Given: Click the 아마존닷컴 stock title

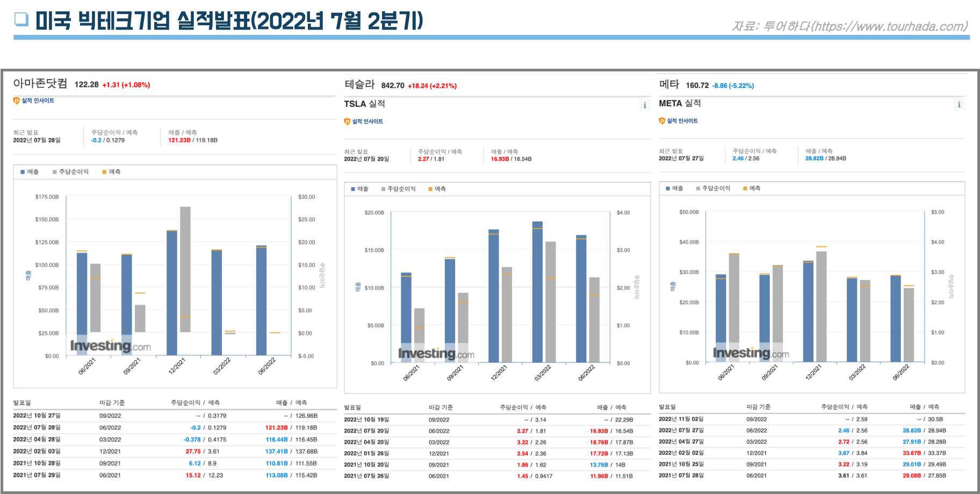Looking at the screenshot, I should pos(40,83).
